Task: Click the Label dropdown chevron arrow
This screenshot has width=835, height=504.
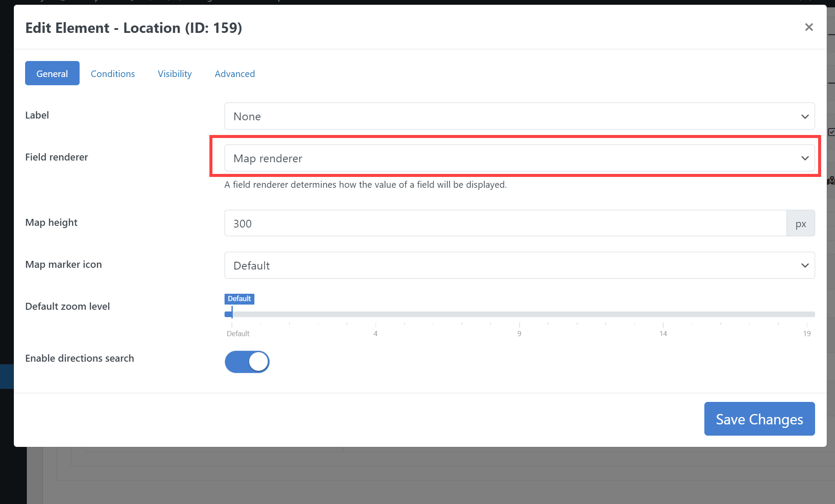Action: pyautogui.click(x=805, y=116)
